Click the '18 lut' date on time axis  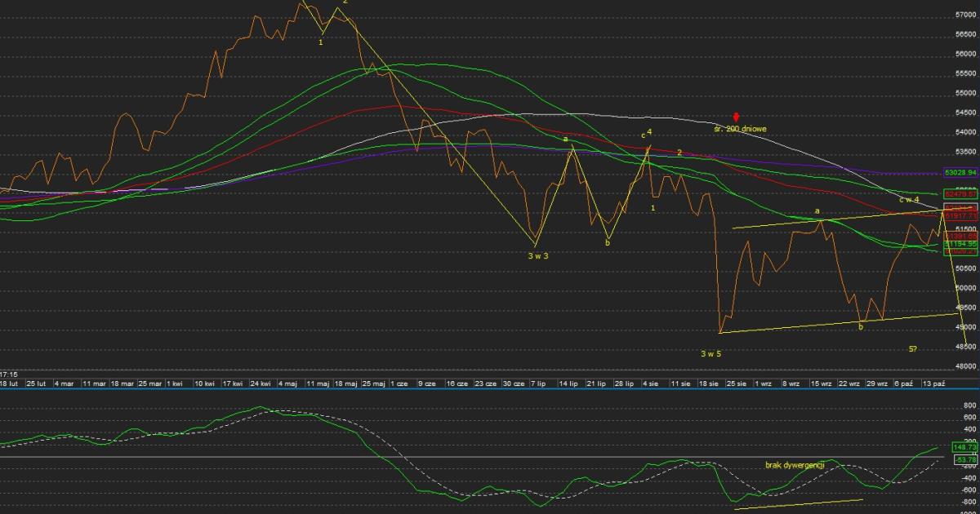tap(9, 383)
